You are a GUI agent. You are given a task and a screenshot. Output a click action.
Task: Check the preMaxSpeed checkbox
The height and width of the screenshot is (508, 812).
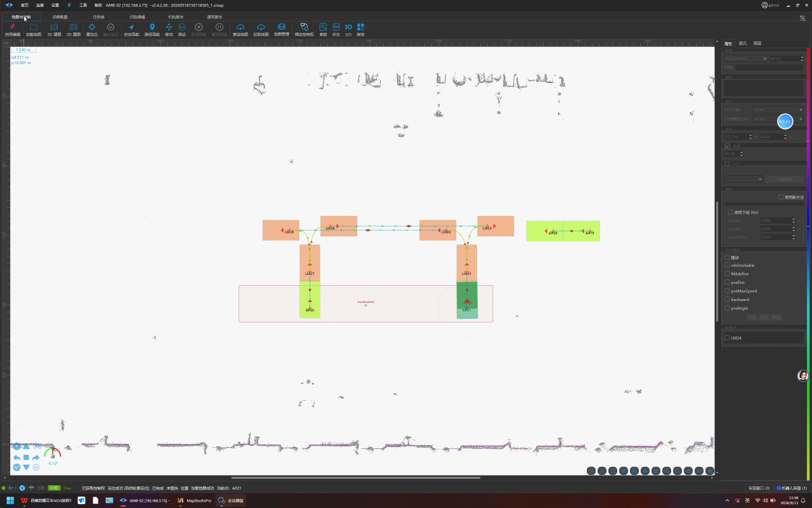[727, 291]
